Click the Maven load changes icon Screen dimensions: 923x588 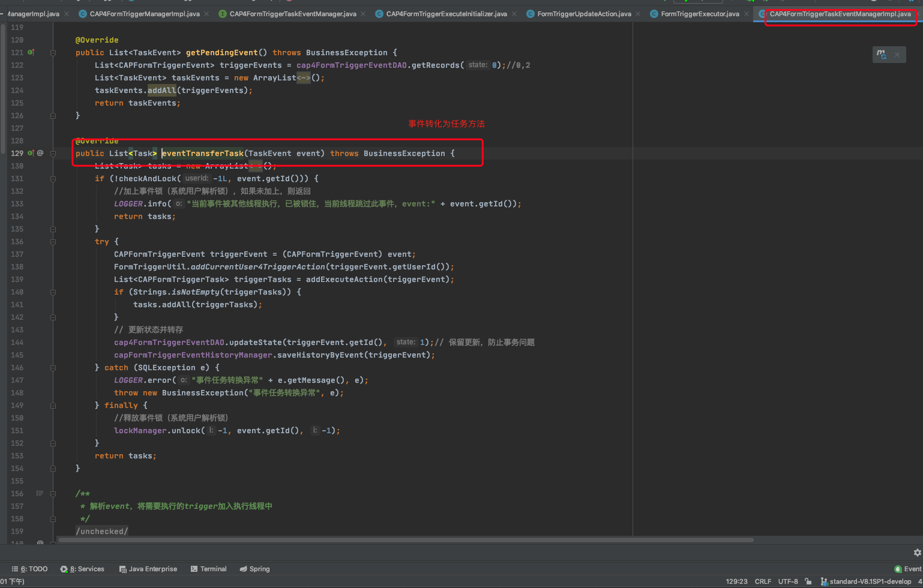click(x=881, y=55)
